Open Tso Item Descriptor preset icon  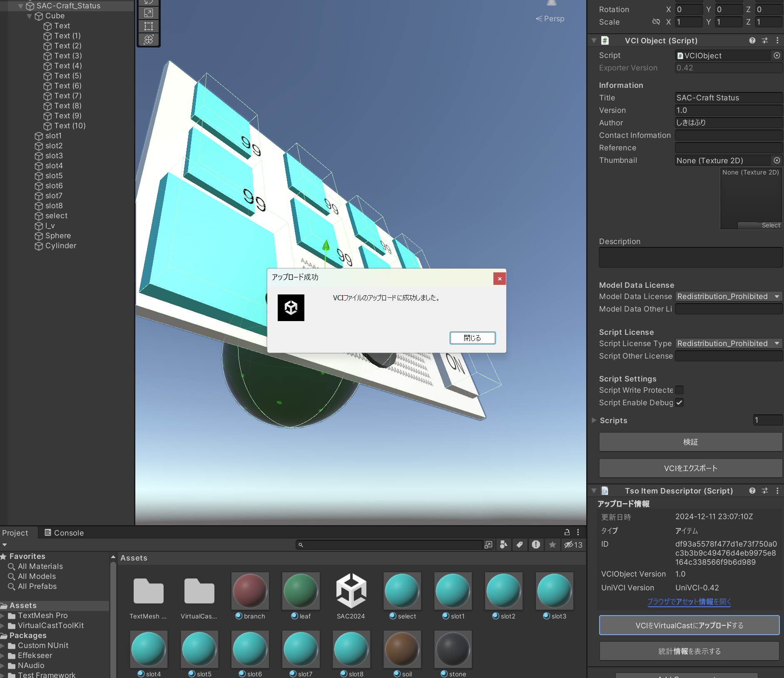(765, 491)
